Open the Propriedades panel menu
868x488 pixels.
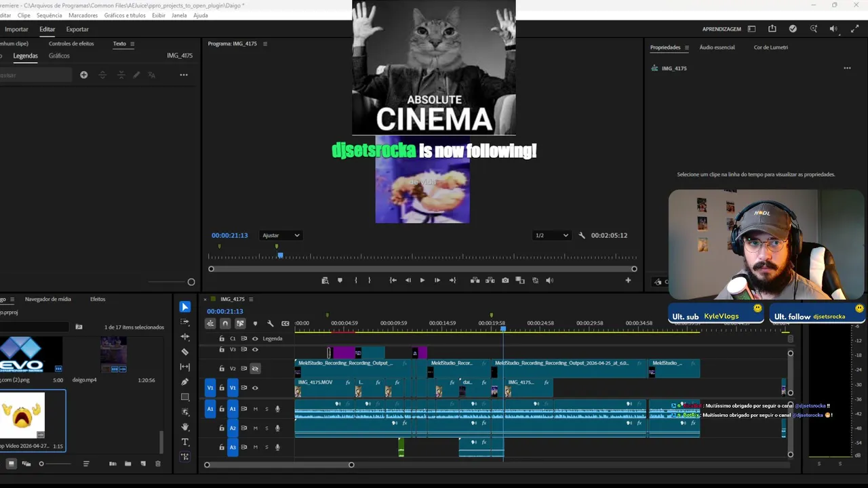[686, 47]
